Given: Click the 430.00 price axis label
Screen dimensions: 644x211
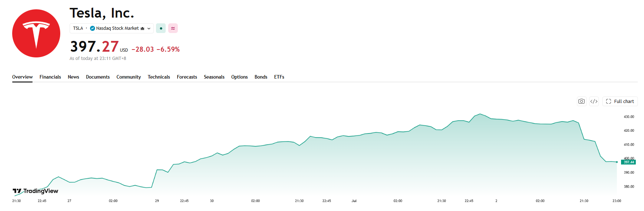Looking at the screenshot, I should coord(629,117).
